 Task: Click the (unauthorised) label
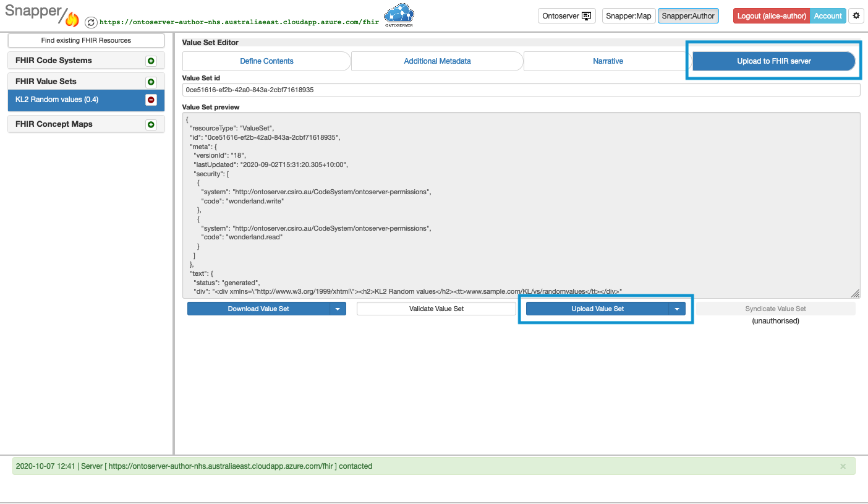coord(775,321)
